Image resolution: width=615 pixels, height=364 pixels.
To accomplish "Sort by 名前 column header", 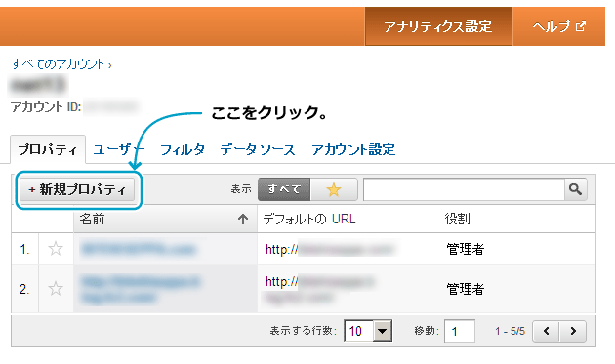I will (165, 219).
